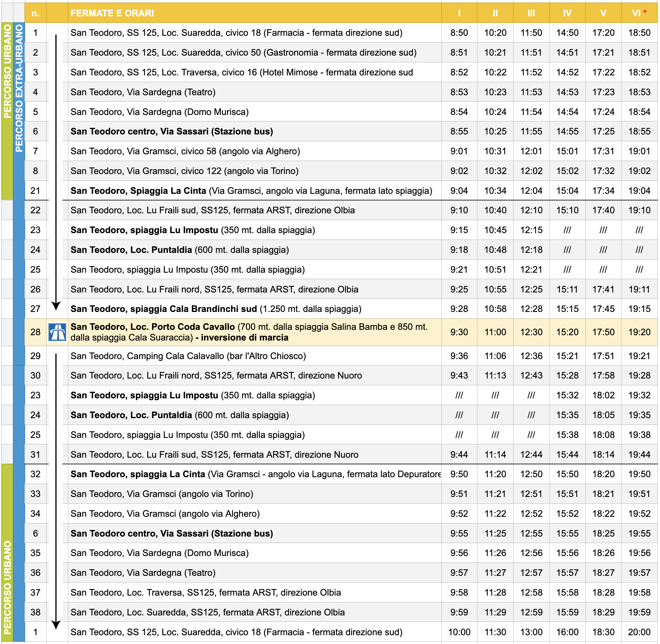Select the FERMATE E ORARI header
The width and height of the screenshot is (660, 644).
(x=112, y=13)
